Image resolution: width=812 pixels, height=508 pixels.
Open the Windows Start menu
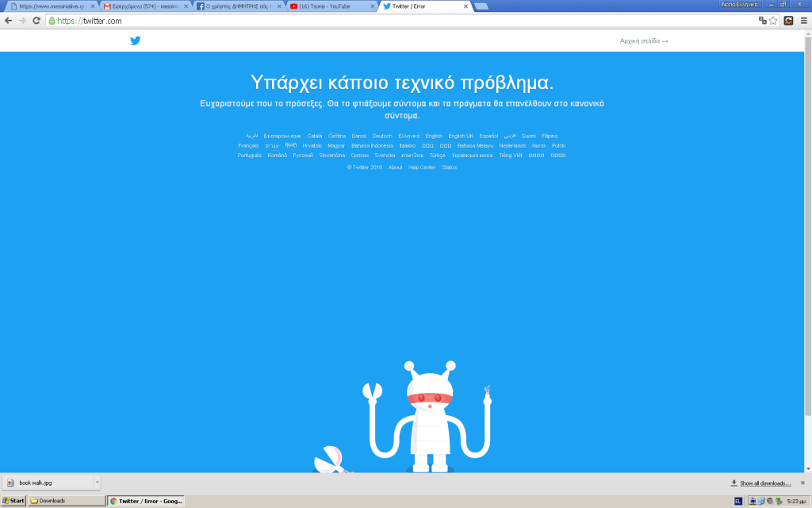tap(13, 501)
